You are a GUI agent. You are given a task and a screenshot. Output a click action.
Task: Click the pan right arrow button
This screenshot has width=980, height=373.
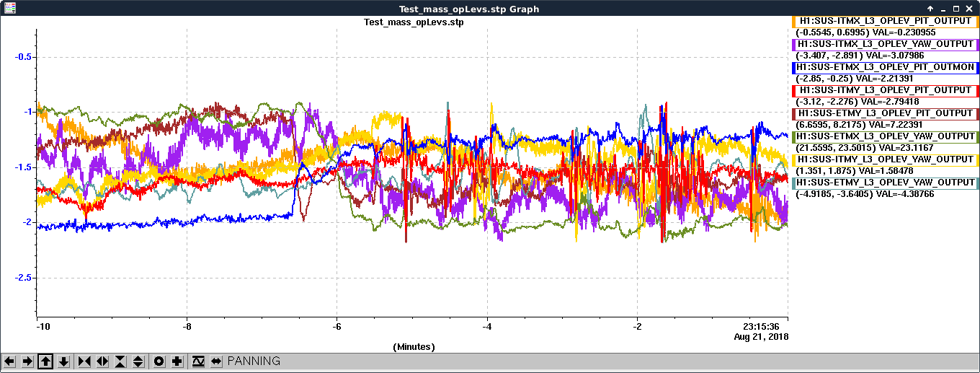[x=27, y=361]
